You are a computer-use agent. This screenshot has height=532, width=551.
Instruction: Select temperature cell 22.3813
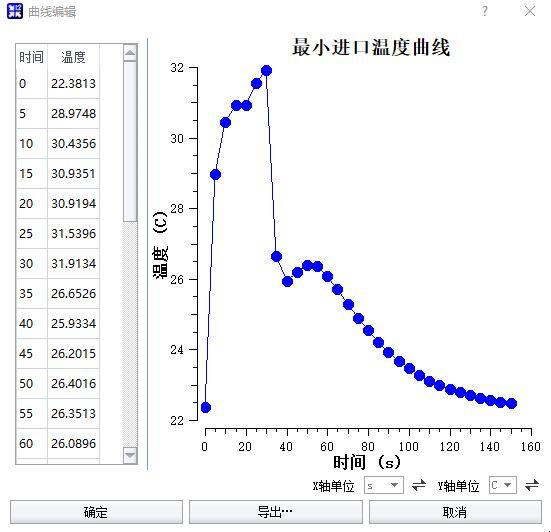[73, 84]
